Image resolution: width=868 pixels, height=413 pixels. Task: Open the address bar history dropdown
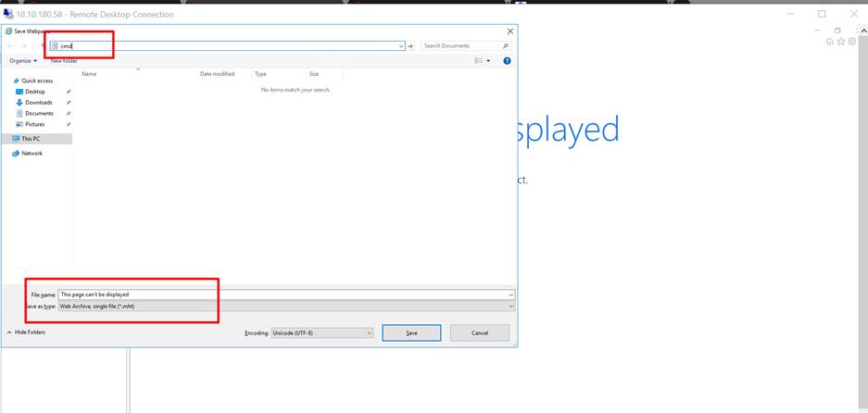tap(401, 45)
